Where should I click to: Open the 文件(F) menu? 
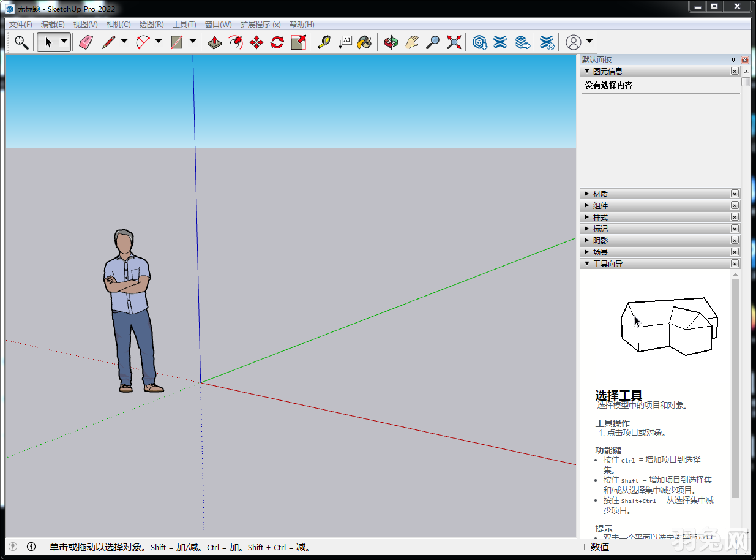click(20, 24)
